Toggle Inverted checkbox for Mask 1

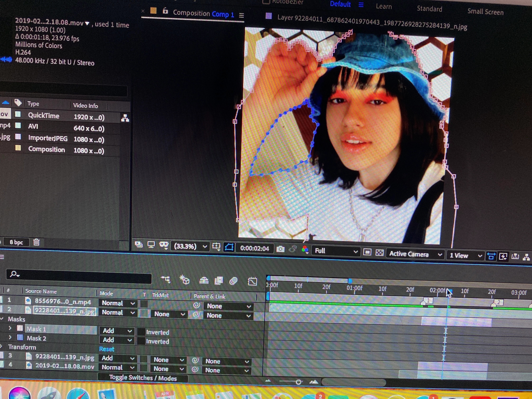tap(141, 332)
